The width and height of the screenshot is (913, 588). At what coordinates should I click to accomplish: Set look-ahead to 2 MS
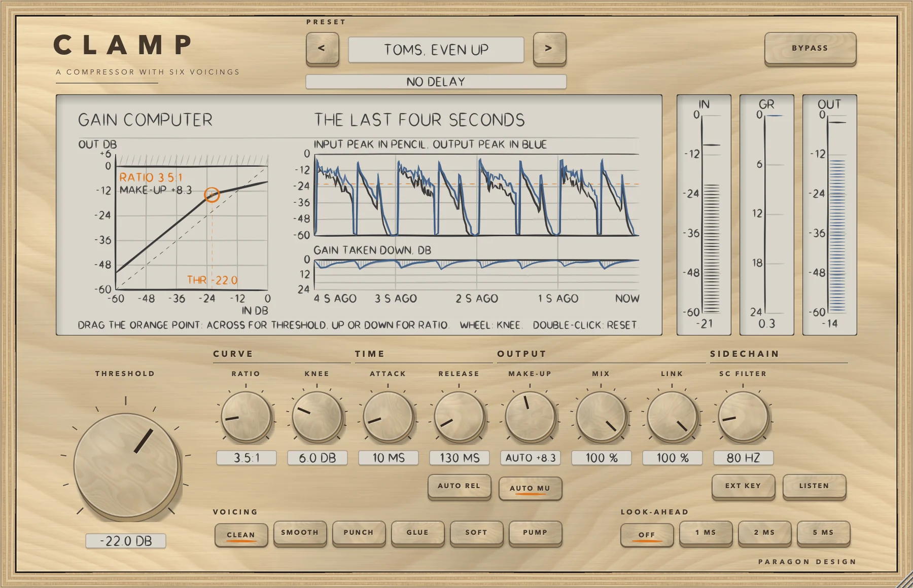click(x=765, y=533)
